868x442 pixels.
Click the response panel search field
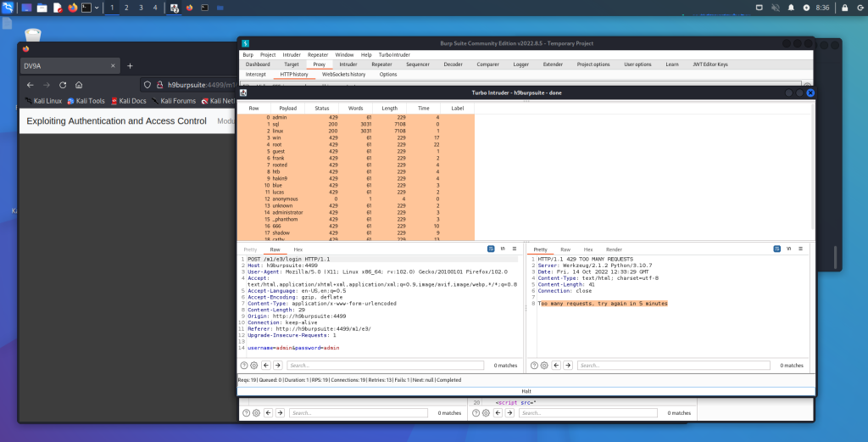(674, 365)
